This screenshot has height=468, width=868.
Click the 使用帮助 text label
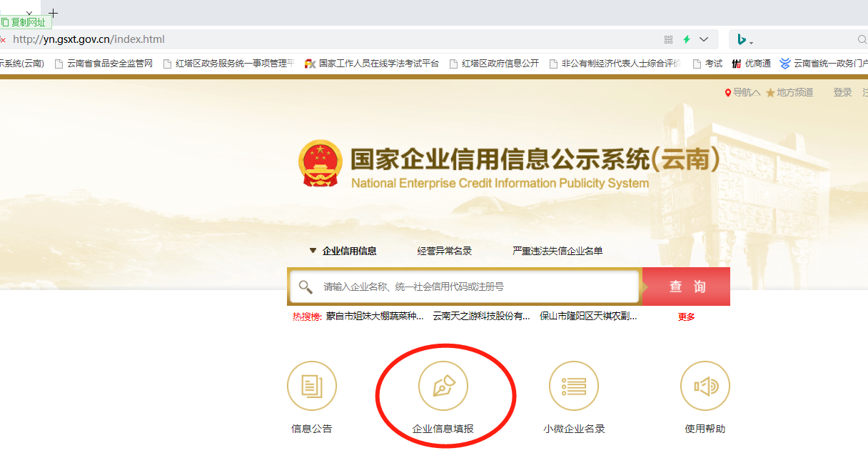pos(705,429)
